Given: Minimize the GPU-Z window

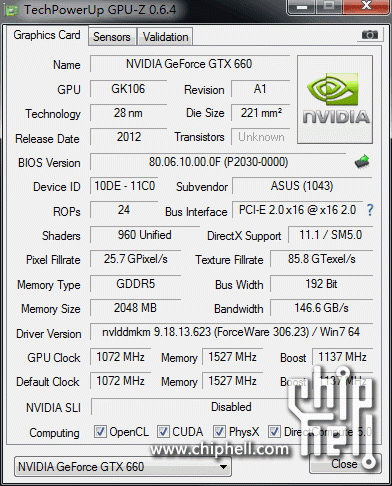Looking at the screenshot, I should click(301, 7).
